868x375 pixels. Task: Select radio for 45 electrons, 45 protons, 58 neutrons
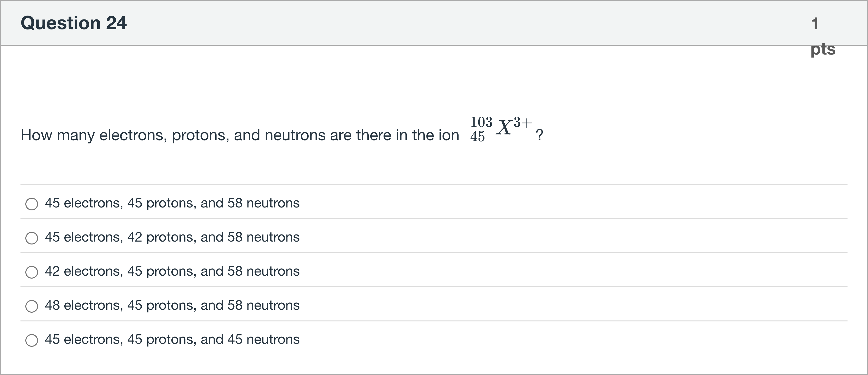32,204
